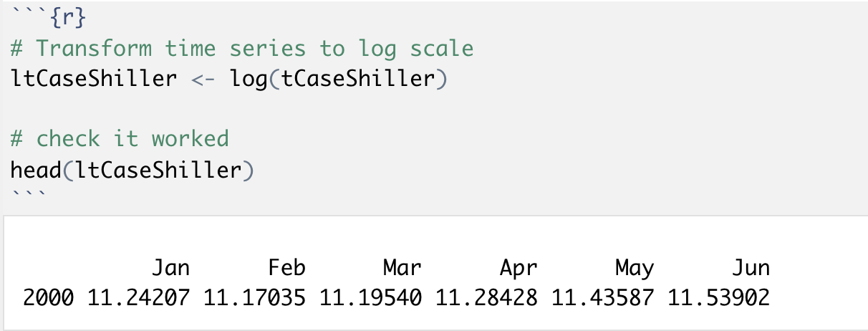Click the log function call

tap(247, 78)
